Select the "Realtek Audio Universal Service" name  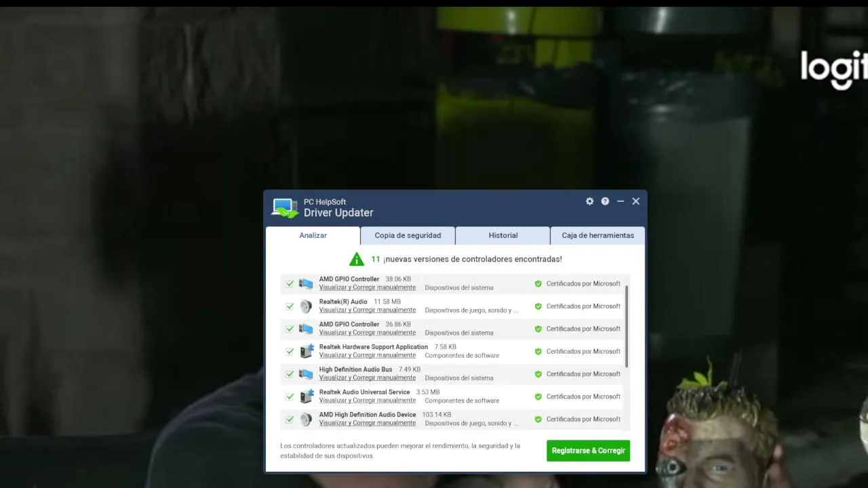pyautogui.click(x=365, y=392)
